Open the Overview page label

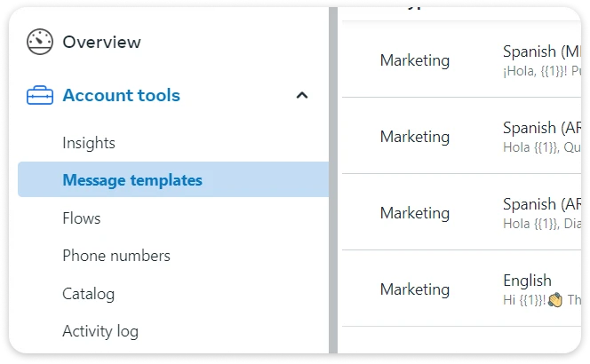[101, 42]
